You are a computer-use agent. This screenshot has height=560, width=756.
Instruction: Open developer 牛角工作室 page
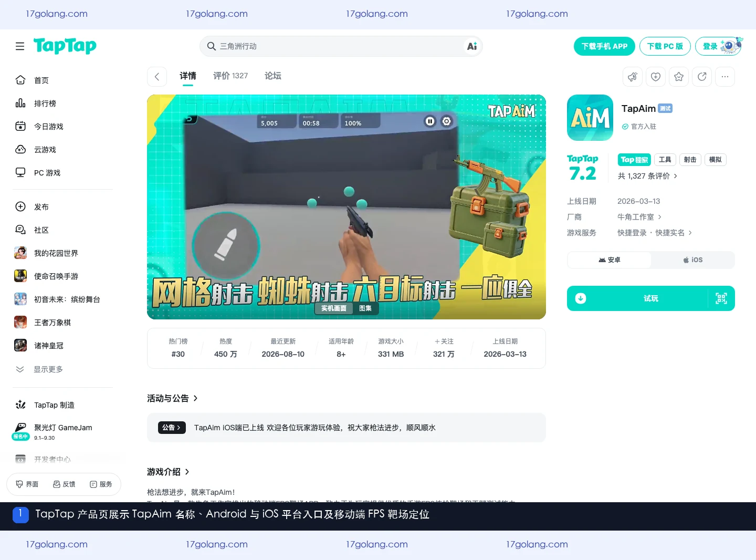639,217
